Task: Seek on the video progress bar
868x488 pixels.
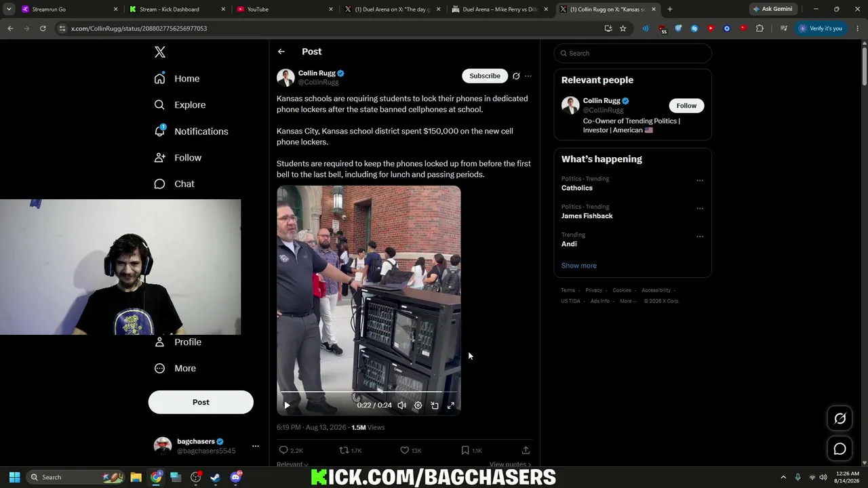Action: pos(369,392)
